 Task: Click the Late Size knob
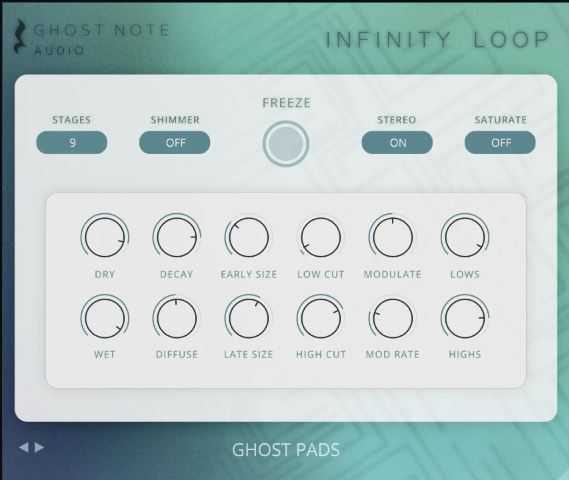click(x=249, y=319)
